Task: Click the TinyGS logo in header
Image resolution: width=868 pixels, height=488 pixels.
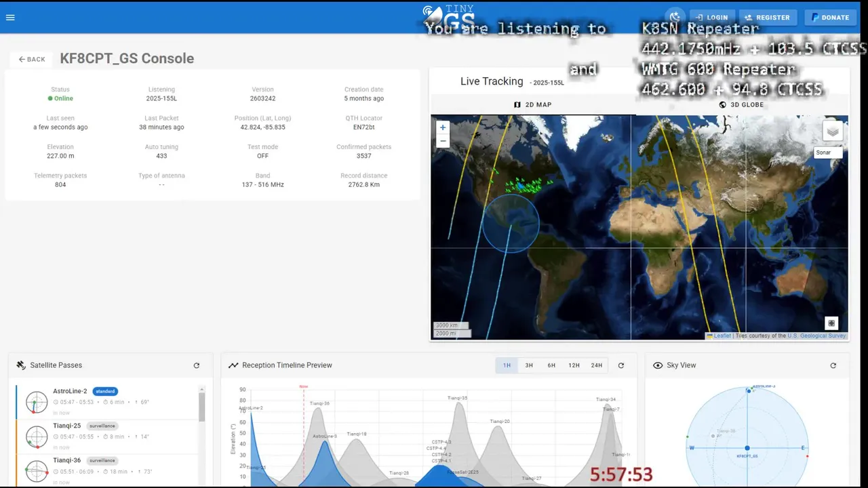Action: pos(448,18)
